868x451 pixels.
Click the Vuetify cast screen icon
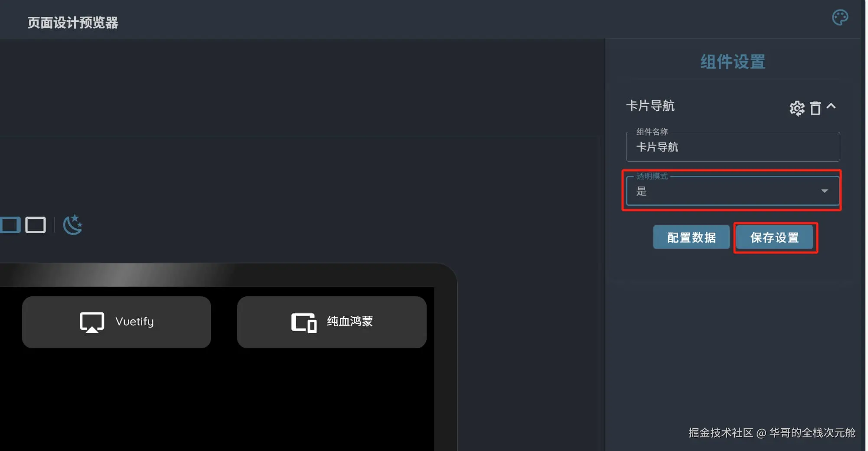coord(92,322)
